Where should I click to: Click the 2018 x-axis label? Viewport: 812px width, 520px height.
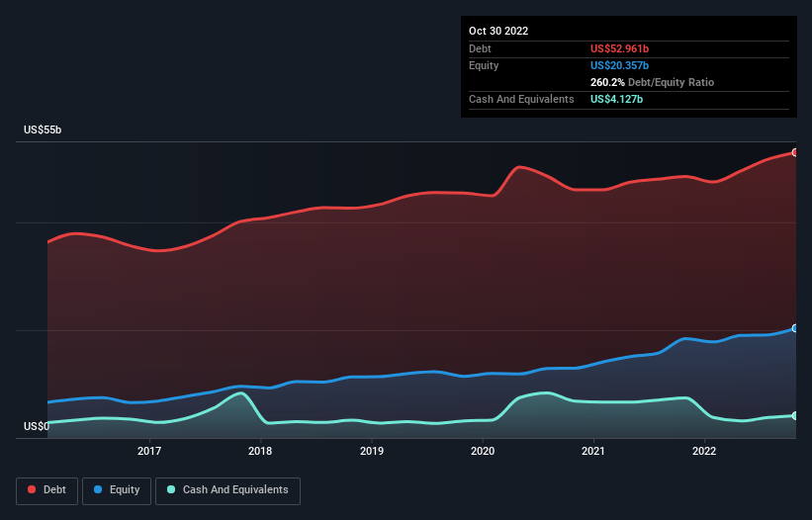(x=260, y=451)
